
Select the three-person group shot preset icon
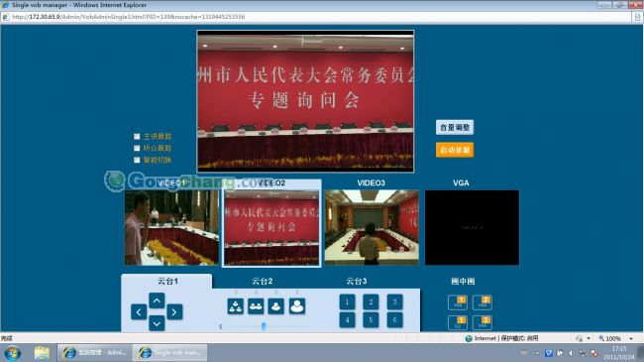(236, 306)
